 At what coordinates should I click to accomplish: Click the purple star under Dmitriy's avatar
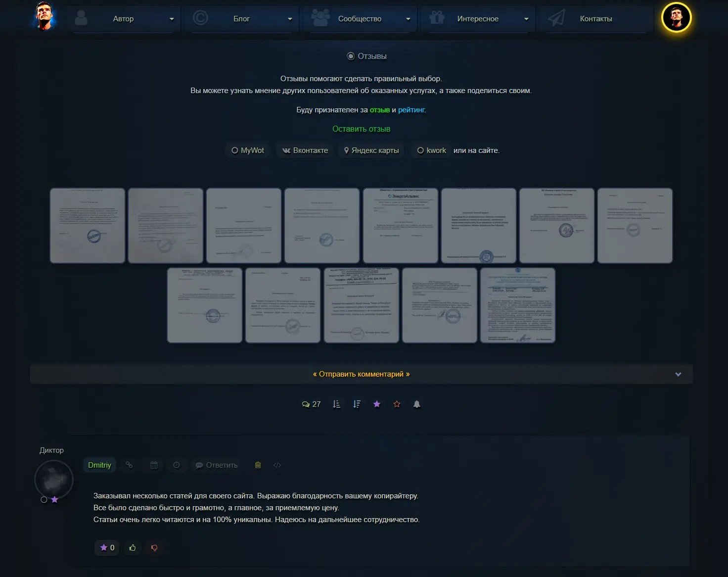54,500
